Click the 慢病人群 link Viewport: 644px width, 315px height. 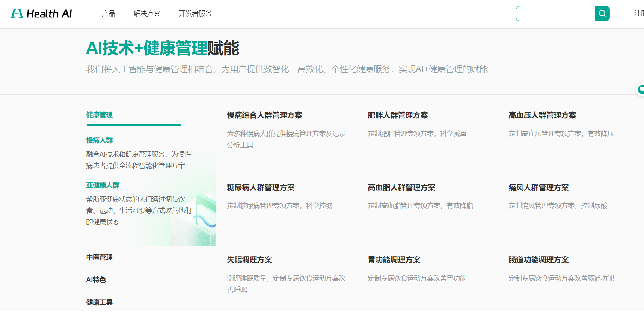coord(100,140)
